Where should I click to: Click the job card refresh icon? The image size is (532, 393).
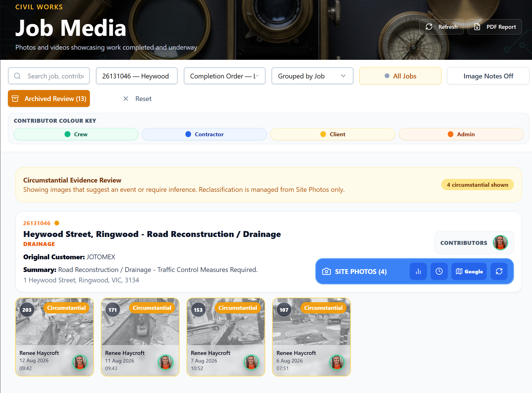[499, 271]
